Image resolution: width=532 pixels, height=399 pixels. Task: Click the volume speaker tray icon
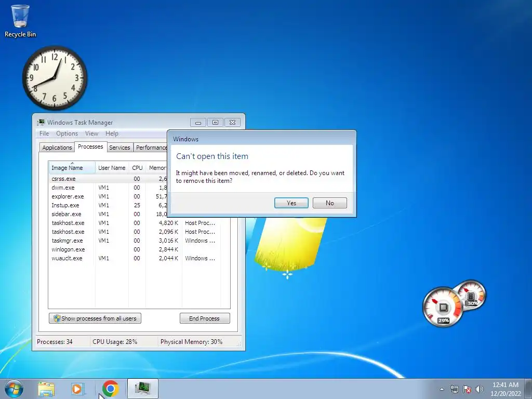click(x=480, y=389)
